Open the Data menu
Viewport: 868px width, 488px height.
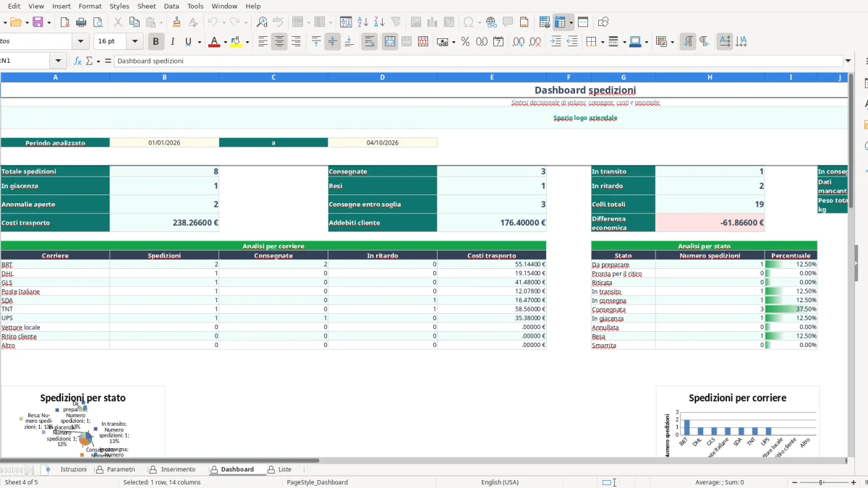171,6
